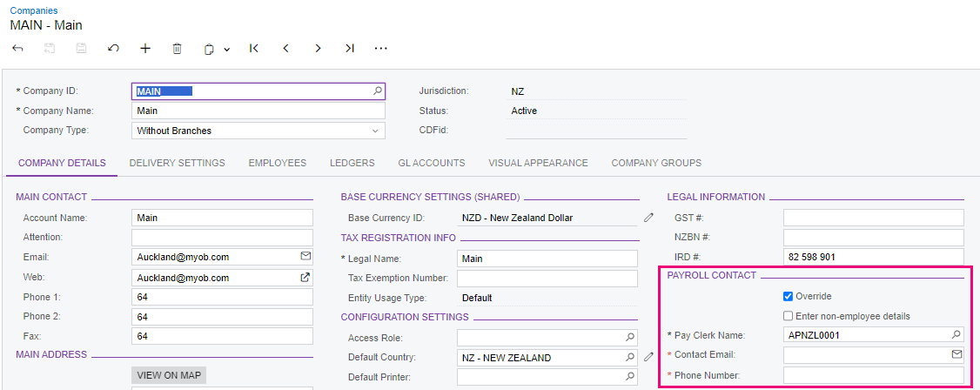Open the GL Accounts tab
Viewport: 980px width, 390px height.
(x=432, y=163)
